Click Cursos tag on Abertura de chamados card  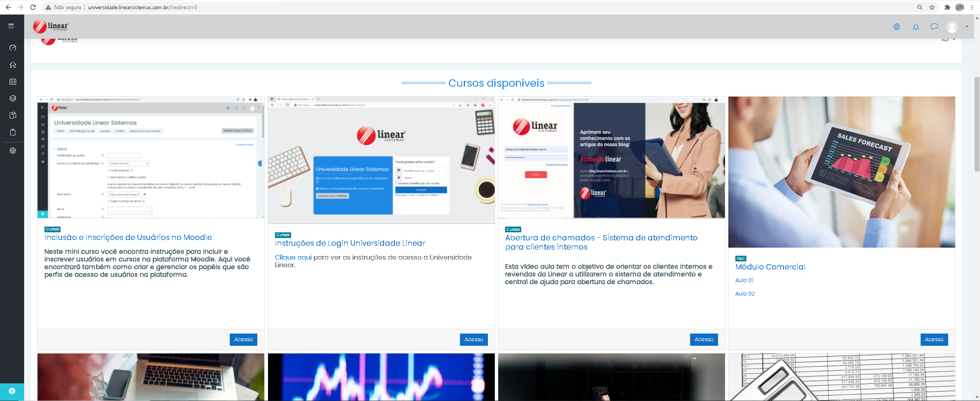coord(513,230)
